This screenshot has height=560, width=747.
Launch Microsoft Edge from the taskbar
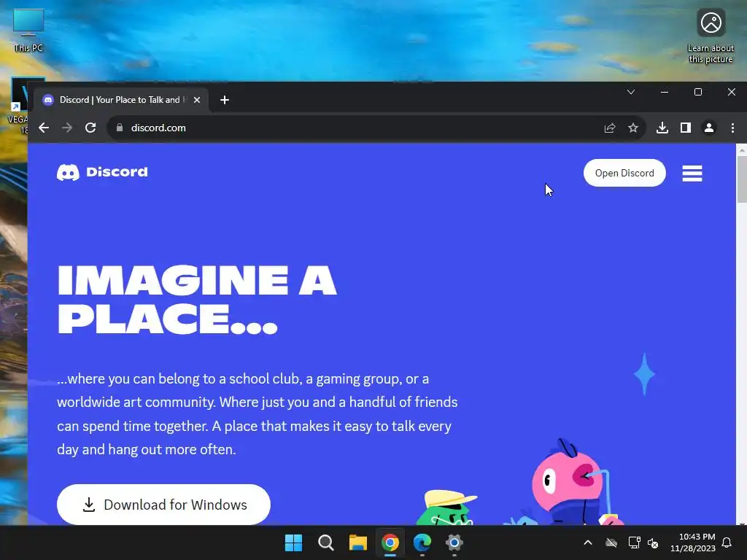tap(422, 542)
